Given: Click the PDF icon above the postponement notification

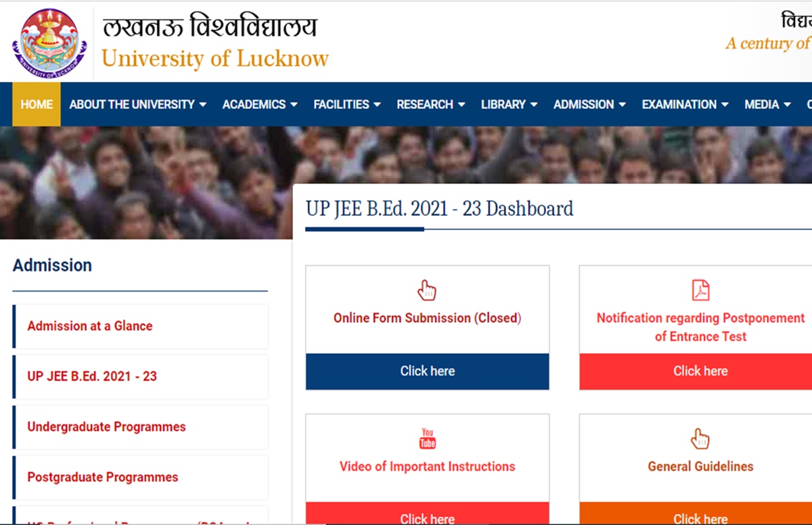Looking at the screenshot, I should click(x=700, y=290).
